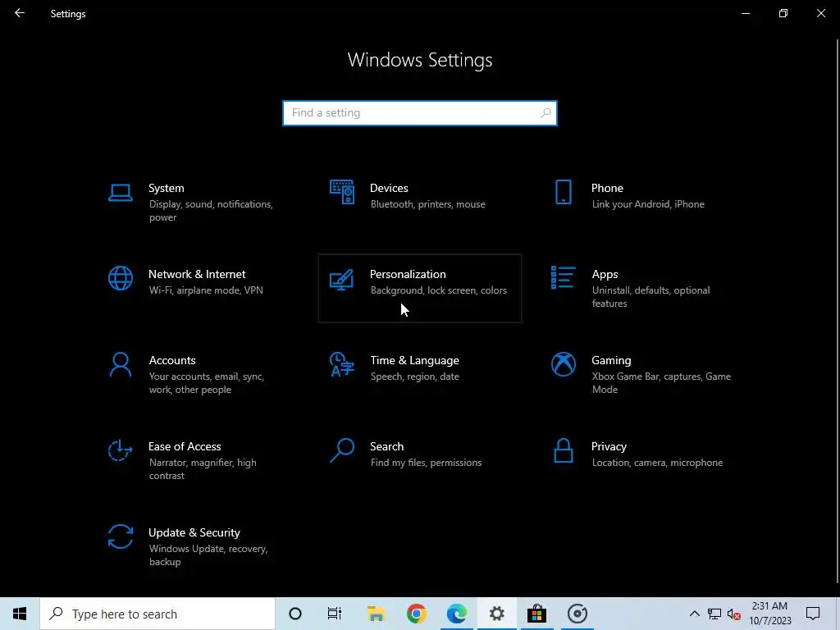The image size is (840, 630).
Task: Open the Apps settings title
Action: point(605,274)
